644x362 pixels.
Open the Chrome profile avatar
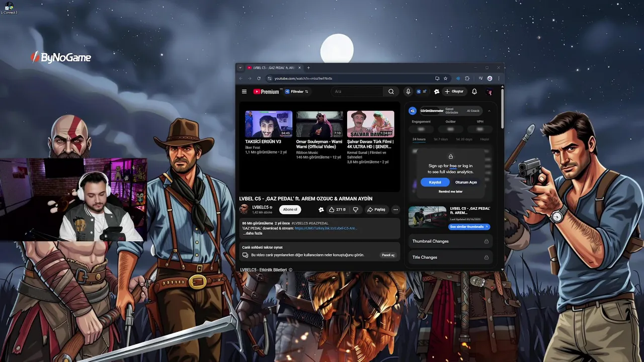click(490, 78)
